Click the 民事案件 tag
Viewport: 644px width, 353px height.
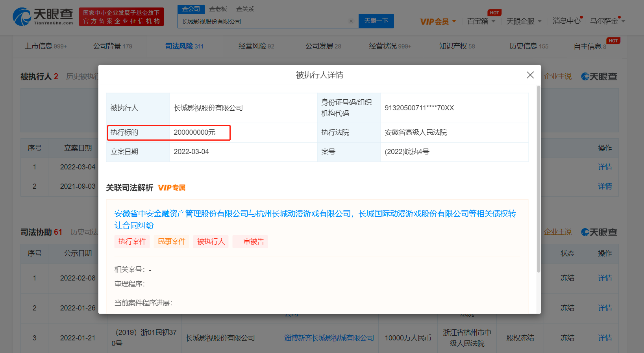(x=171, y=242)
